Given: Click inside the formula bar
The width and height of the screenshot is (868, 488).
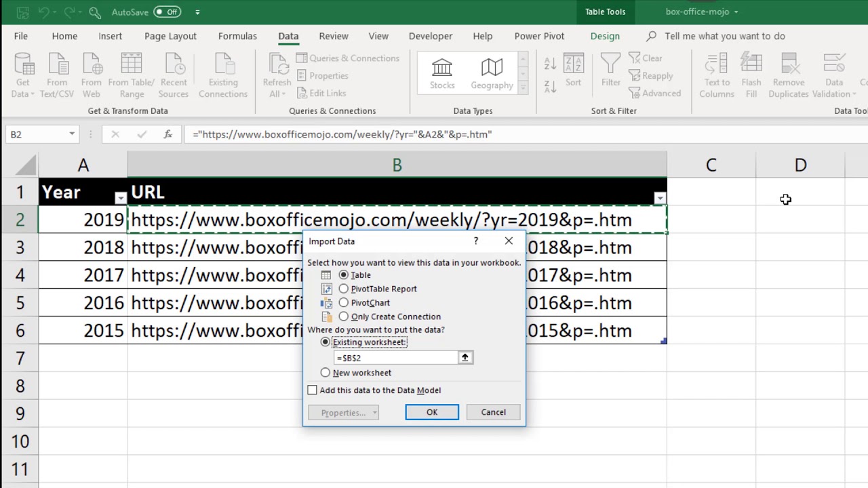Looking at the screenshot, I should [526, 134].
